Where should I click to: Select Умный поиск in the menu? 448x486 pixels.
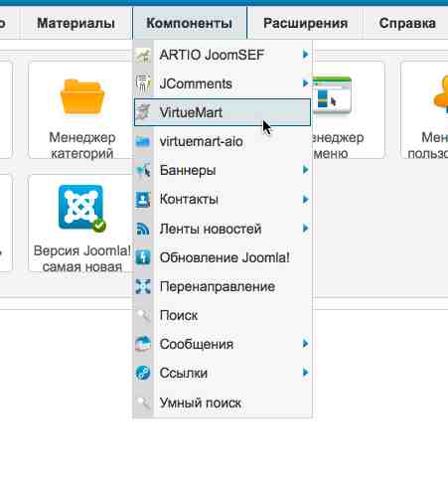(x=223, y=403)
